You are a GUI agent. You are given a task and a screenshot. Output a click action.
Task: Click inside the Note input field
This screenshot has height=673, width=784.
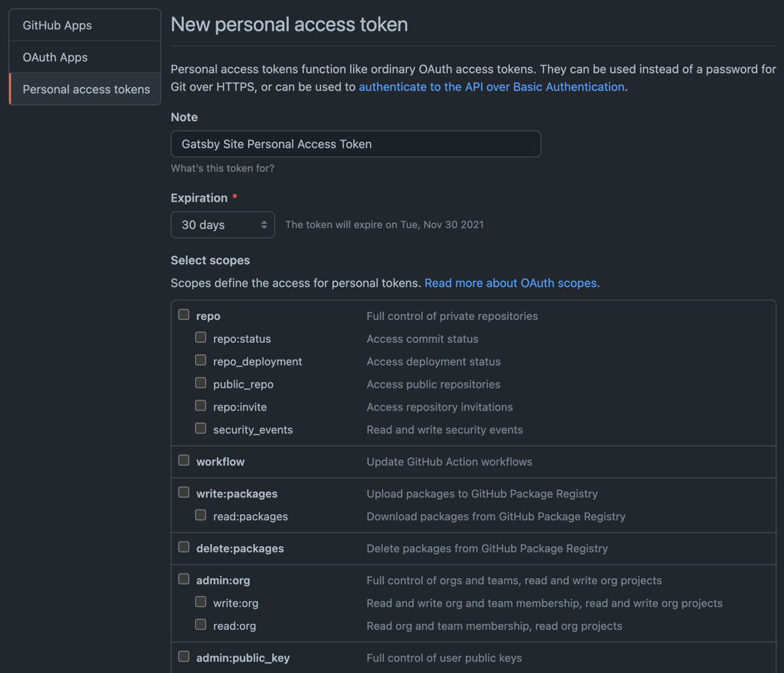356,144
